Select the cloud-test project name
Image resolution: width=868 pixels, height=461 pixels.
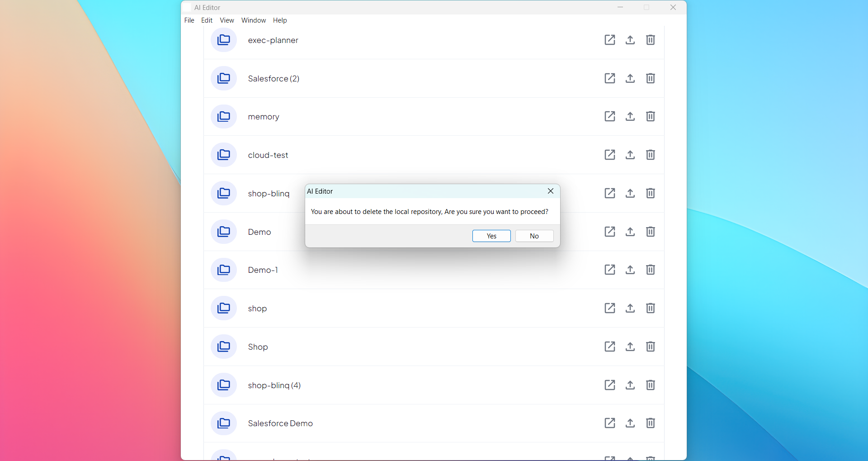(x=268, y=155)
